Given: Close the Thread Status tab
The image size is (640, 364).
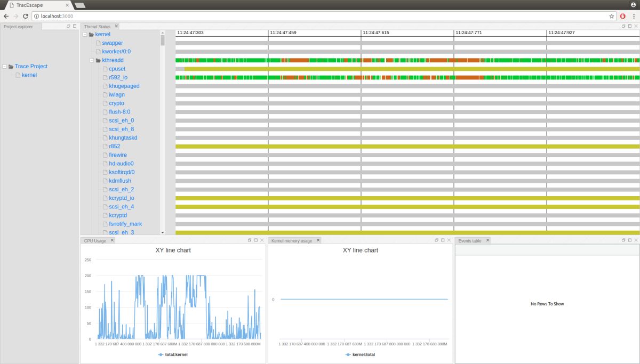Looking at the screenshot, I should click(x=117, y=26).
